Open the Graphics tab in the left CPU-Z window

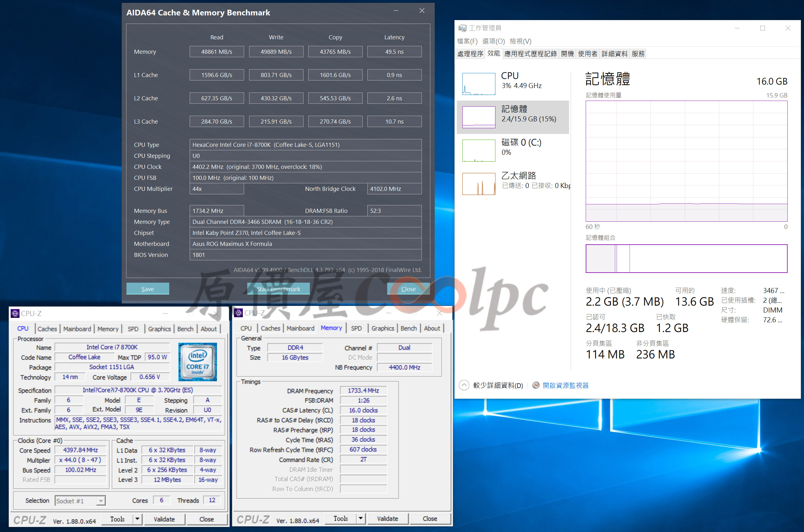[x=159, y=329]
